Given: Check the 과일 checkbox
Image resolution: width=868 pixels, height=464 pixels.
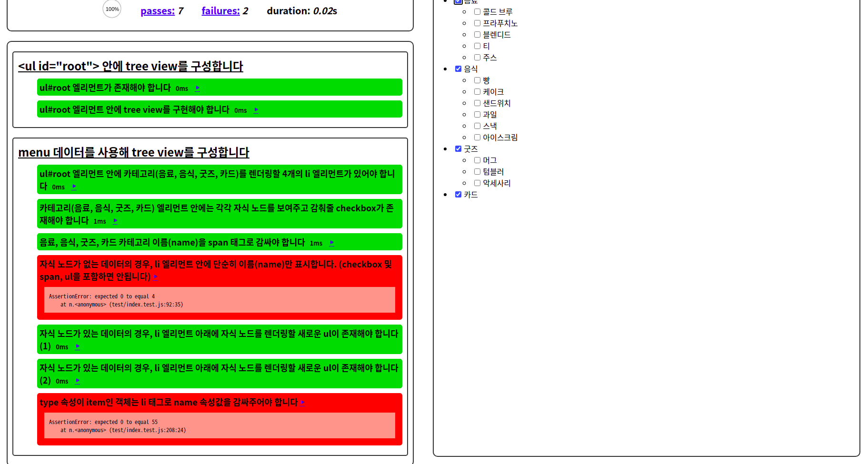Looking at the screenshot, I should (x=477, y=115).
